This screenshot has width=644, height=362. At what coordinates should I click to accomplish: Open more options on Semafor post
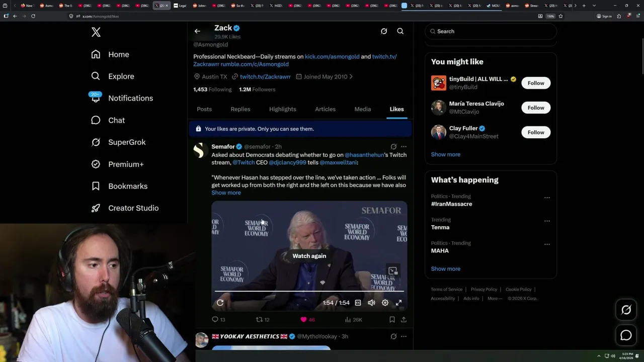point(404,147)
